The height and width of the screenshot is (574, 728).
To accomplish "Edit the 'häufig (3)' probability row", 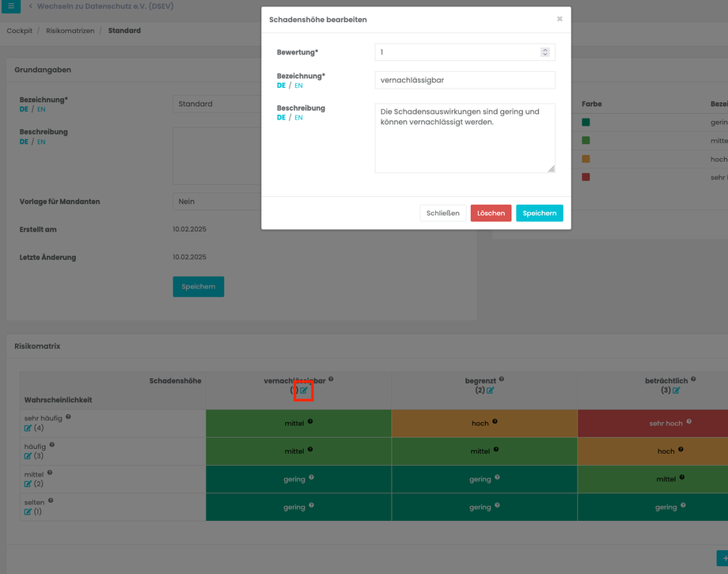I will pos(28,455).
